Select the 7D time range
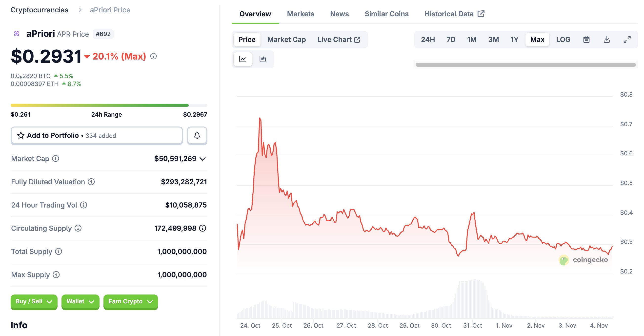This screenshot has width=644, height=336. [451, 40]
